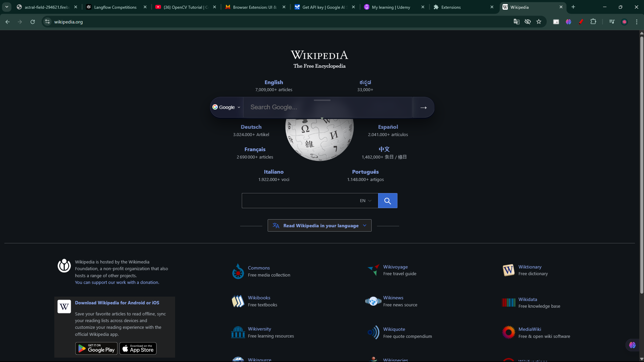Open the English Wikipedia link

[274, 82]
